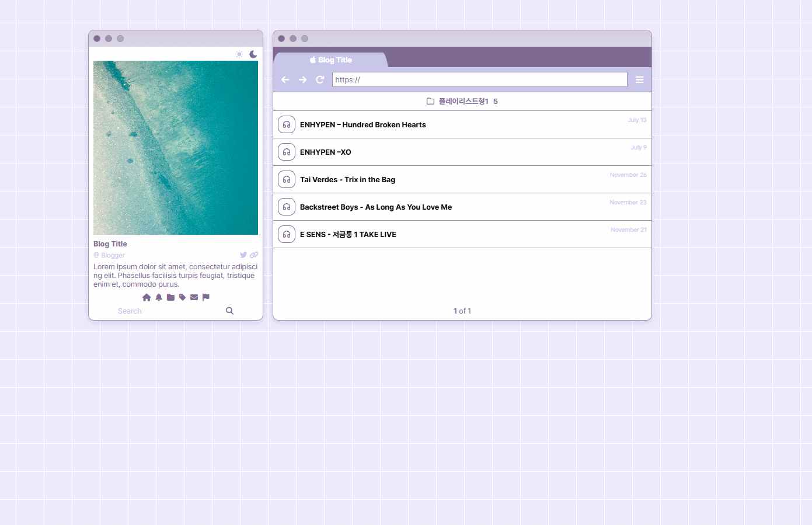Open the envelope mail icon

coord(194,297)
